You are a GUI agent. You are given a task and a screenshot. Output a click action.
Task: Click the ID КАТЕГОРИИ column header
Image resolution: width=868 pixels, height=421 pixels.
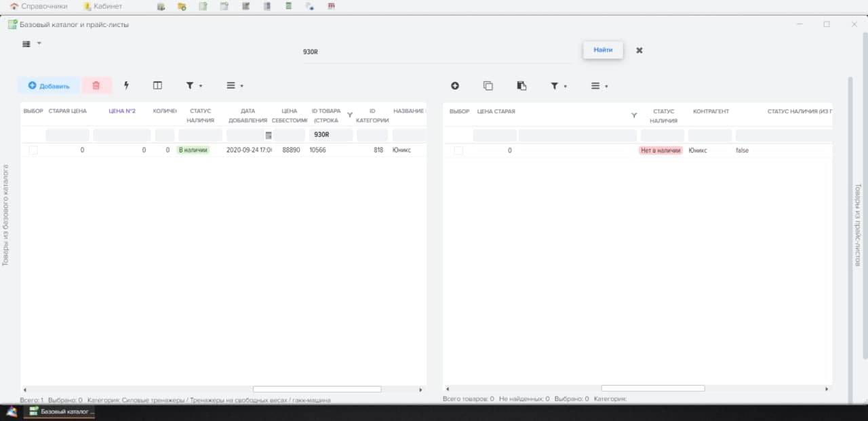tap(372, 115)
